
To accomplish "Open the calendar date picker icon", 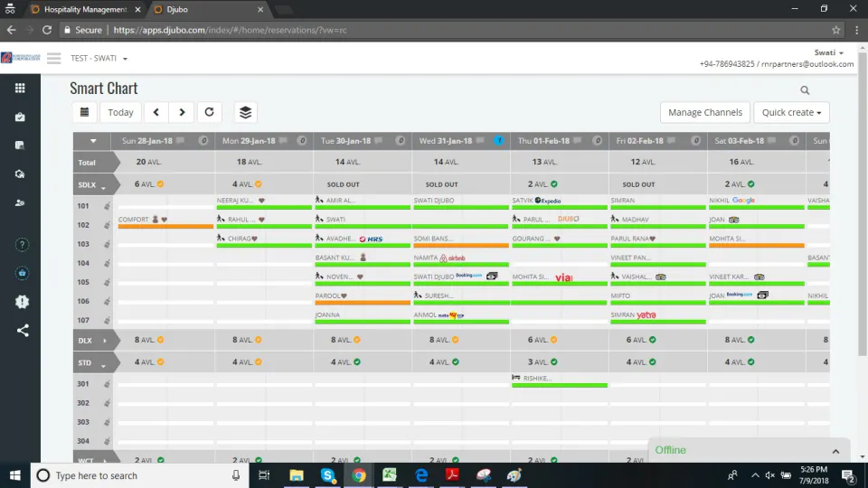I will coord(84,112).
